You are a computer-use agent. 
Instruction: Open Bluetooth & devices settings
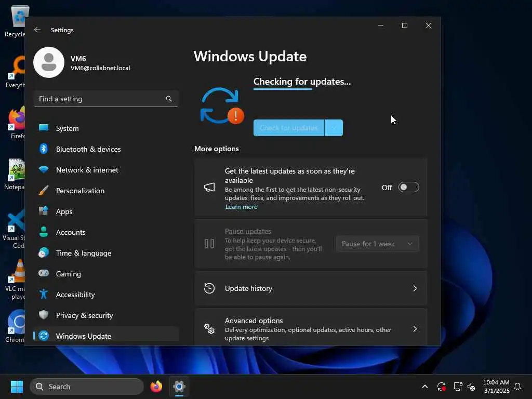pyautogui.click(x=106, y=149)
